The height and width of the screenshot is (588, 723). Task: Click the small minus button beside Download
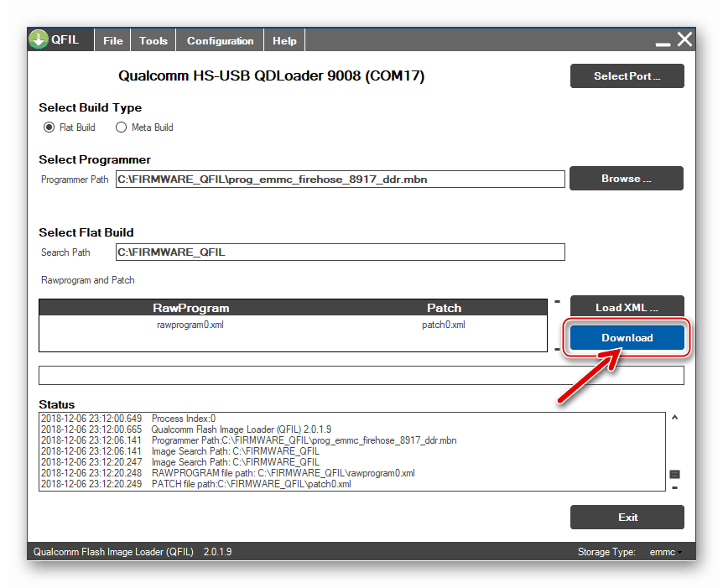click(x=557, y=350)
